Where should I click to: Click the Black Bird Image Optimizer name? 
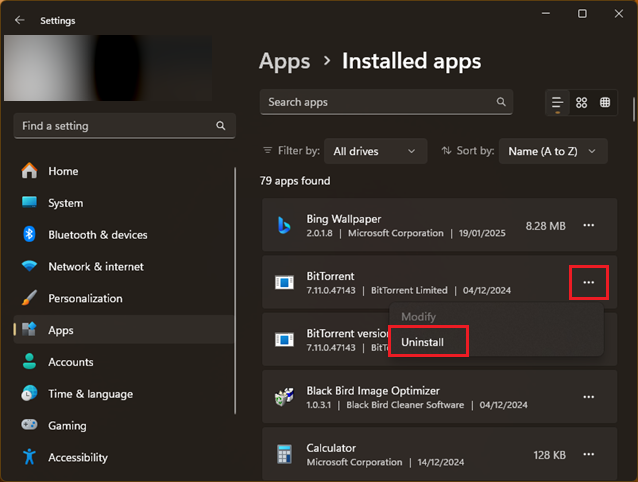(x=373, y=391)
